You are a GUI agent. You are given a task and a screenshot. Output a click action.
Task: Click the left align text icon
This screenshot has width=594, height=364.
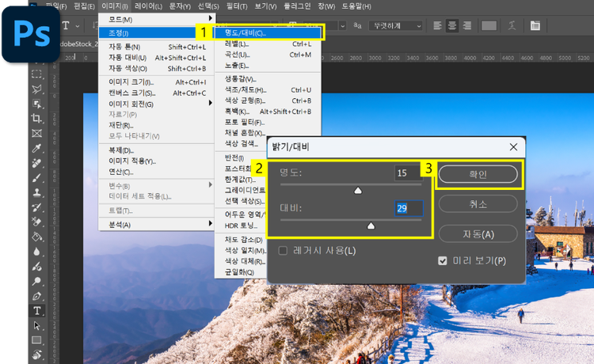pos(437,26)
